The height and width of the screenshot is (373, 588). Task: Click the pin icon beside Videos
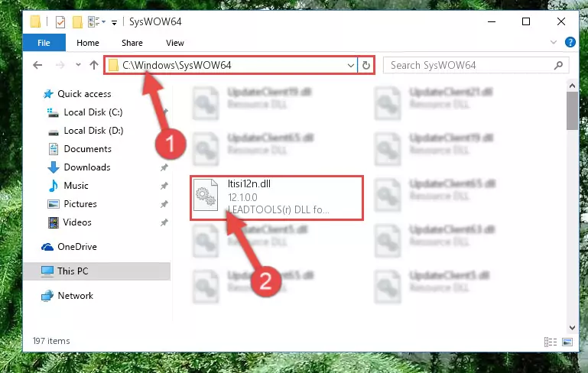[x=164, y=222]
